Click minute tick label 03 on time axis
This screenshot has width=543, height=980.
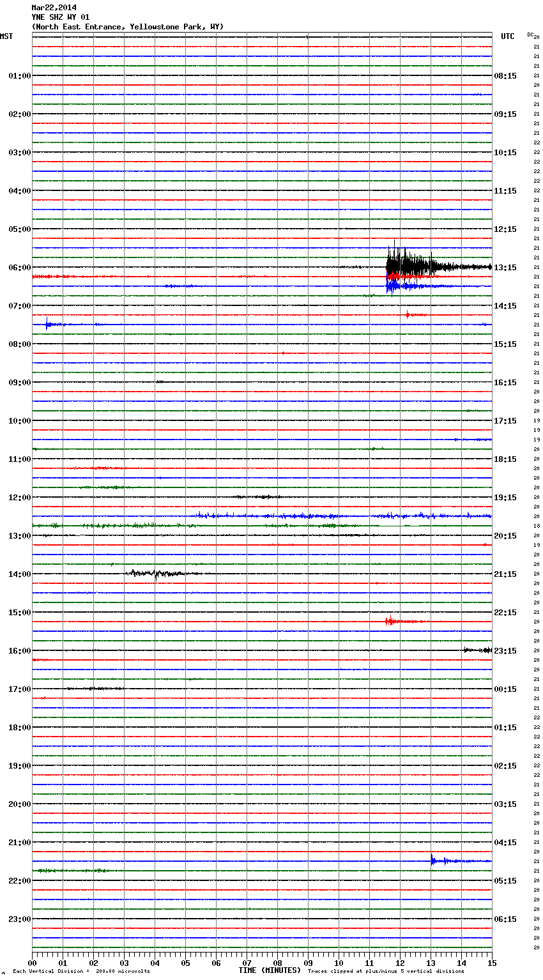(124, 963)
